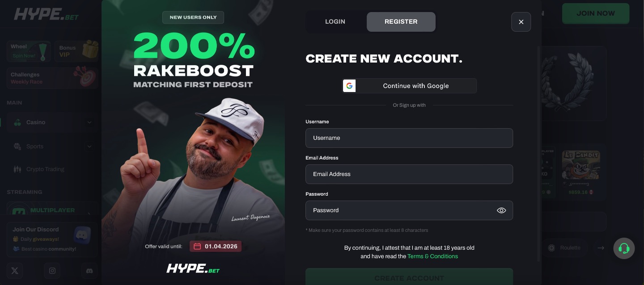Screen dimensions: 644x285
Task: Click the Google logo icon
Action: [x=349, y=86]
